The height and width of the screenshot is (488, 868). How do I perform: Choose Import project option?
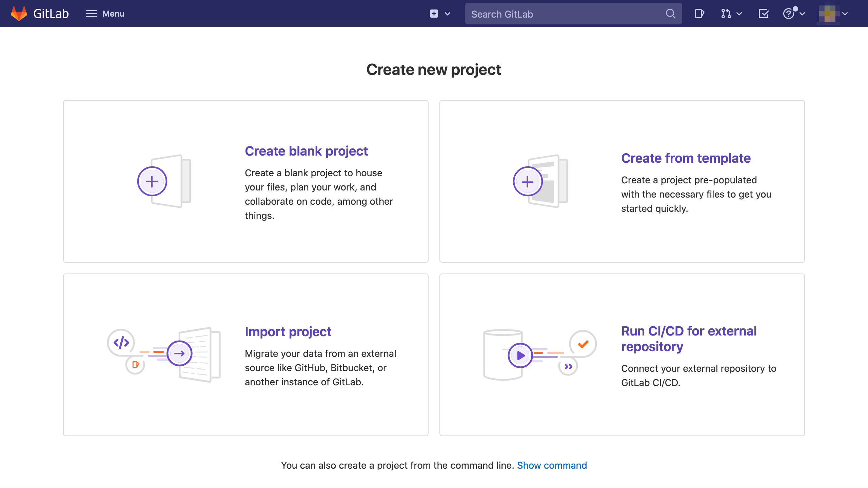(288, 332)
